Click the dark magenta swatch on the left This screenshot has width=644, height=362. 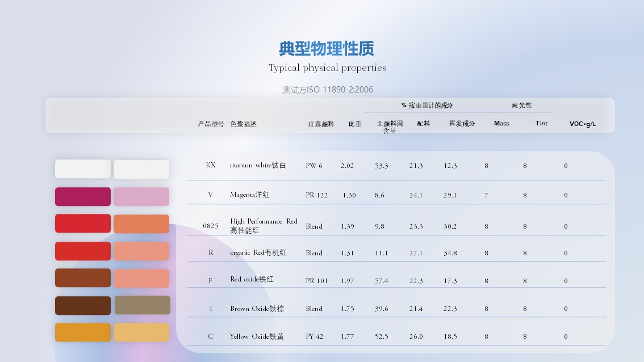[82, 196]
